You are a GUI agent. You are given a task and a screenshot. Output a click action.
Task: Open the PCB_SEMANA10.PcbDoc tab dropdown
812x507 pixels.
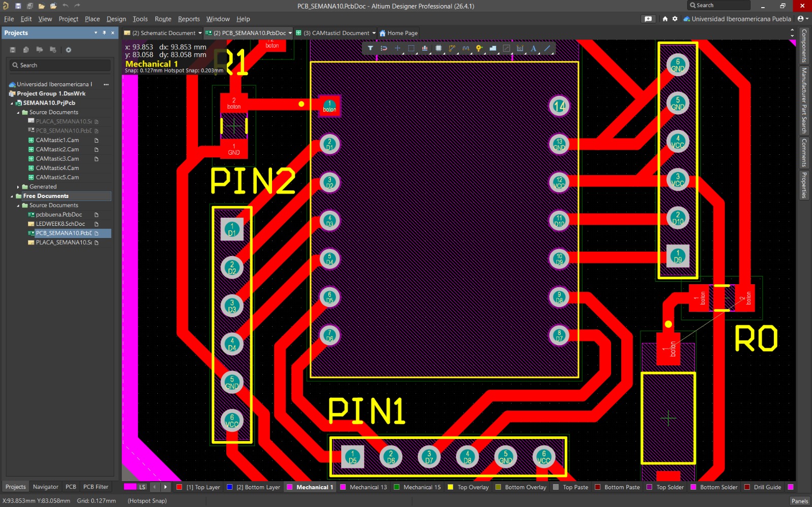point(290,33)
